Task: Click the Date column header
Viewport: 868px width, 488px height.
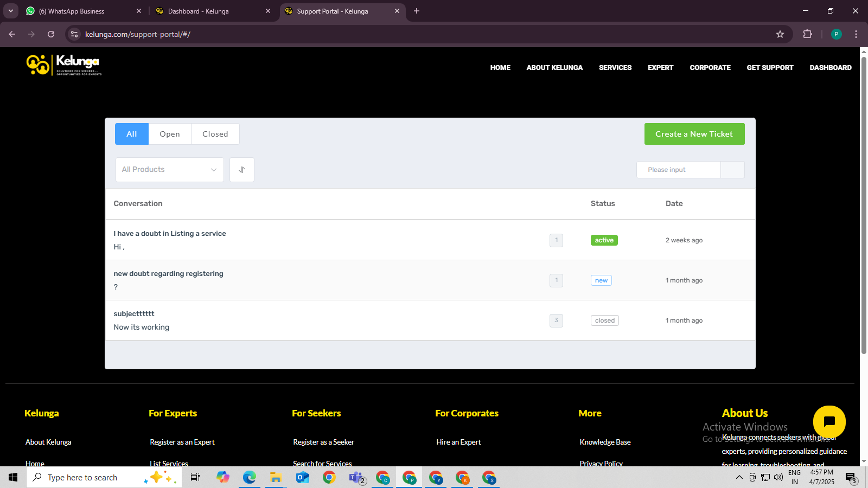Action: 674,203
